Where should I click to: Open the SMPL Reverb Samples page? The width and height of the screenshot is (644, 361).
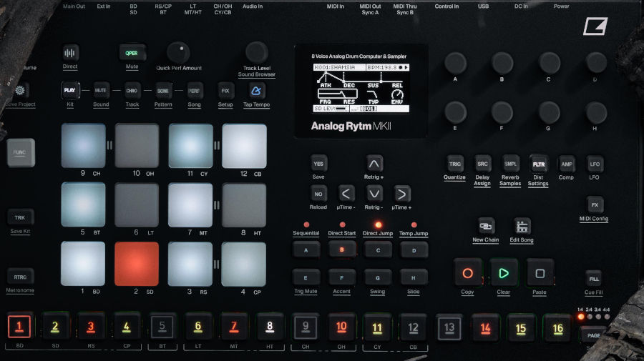coord(510,164)
